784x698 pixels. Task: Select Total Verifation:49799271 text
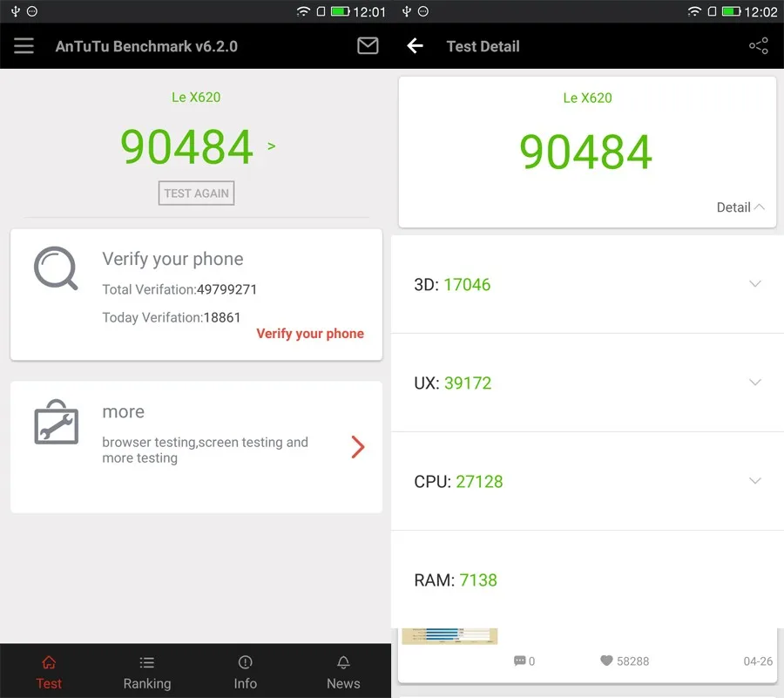coord(179,289)
